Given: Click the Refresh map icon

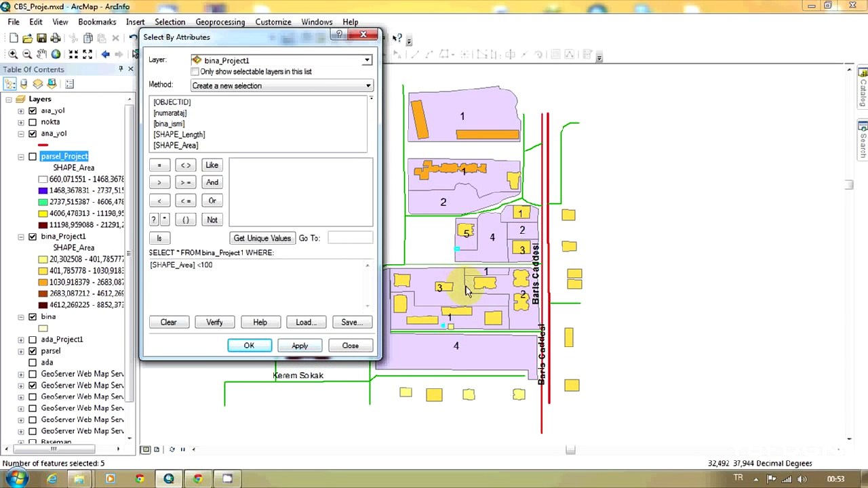Looking at the screenshot, I should [172, 449].
